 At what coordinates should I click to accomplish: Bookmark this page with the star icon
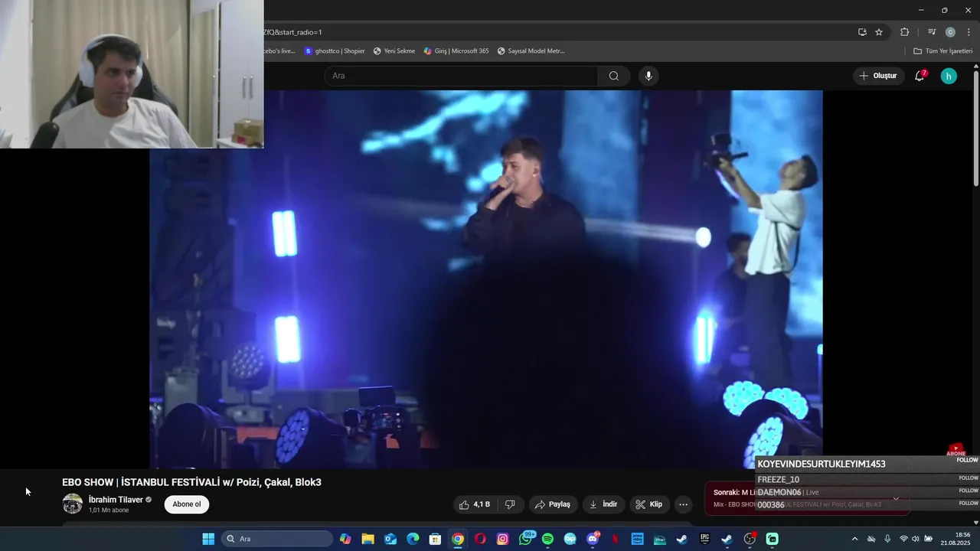879,32
